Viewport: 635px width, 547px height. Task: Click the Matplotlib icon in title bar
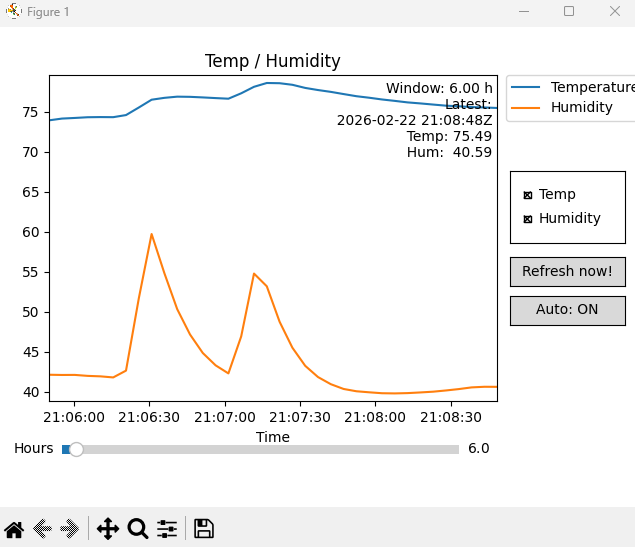(13, 12)
